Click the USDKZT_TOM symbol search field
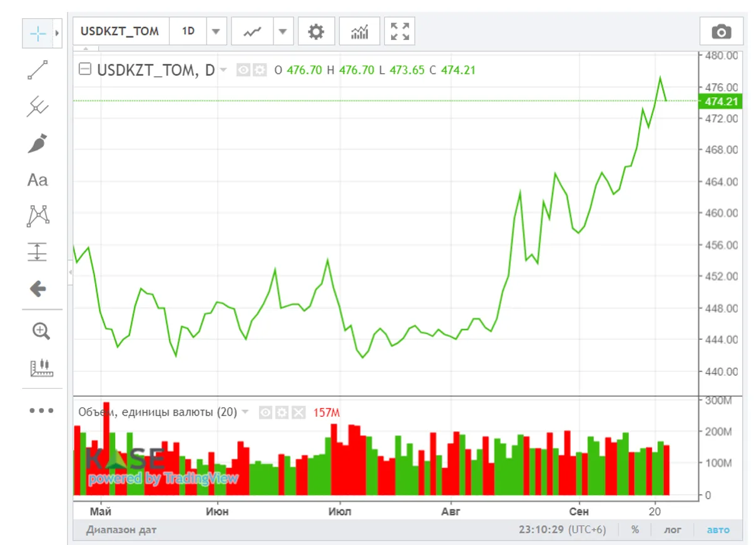Image resolution: width=756 pixels, height=545 pixels. pyautogui.click(x=120, y=31)
